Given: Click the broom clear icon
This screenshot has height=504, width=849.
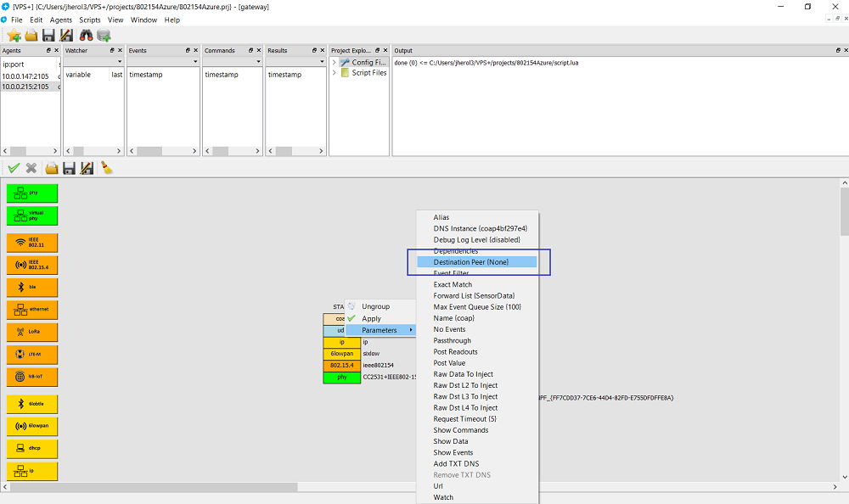Looking at the screenshot, I should [107, 168].
